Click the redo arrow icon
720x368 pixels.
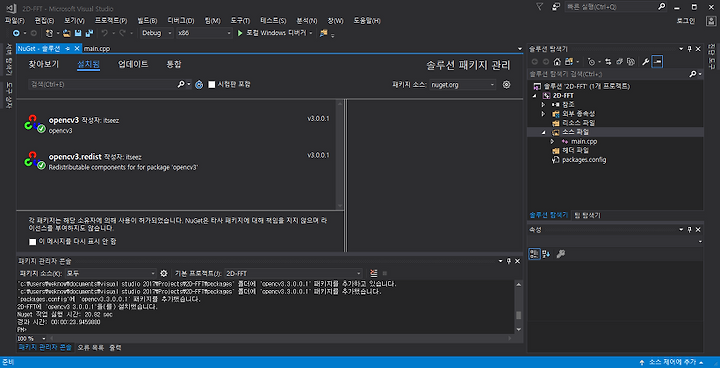click(x=123, y=33)
